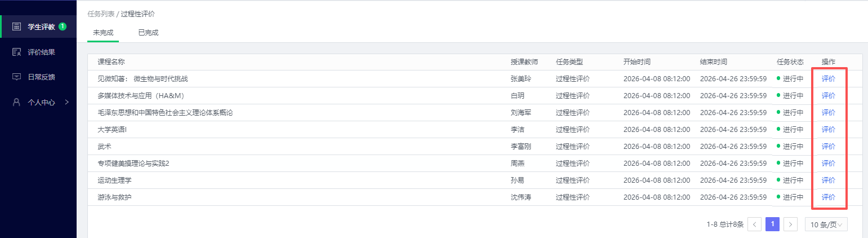Image resolution: width=868 pixels, height=238 pixels.
Task: Expand the 个人中心 submenu chevron
Action: 67,102
